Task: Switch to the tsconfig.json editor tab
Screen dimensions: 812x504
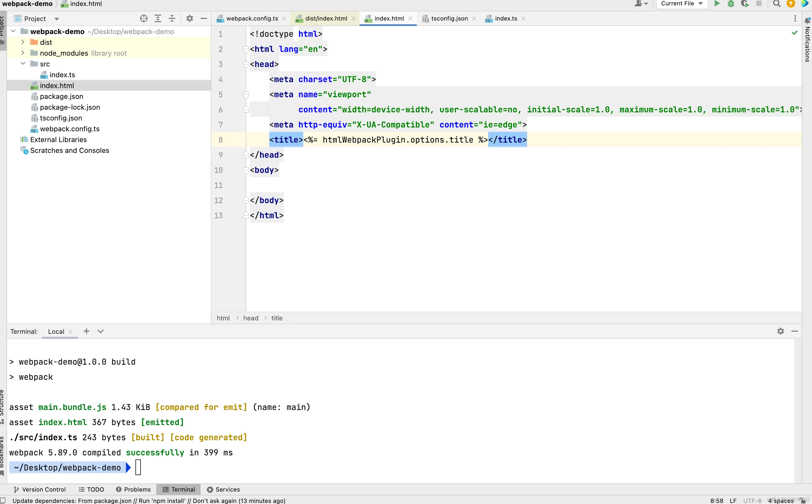Action: [449, 19]
